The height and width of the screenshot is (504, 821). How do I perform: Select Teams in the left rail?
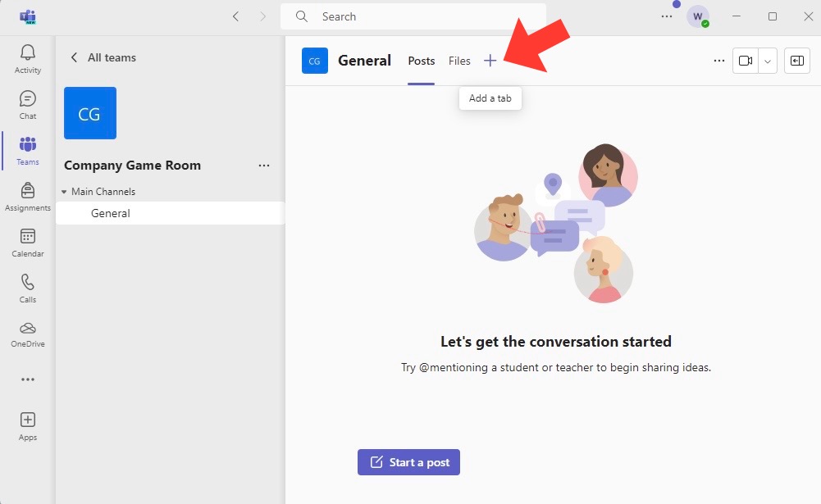[x=28, y=152]
